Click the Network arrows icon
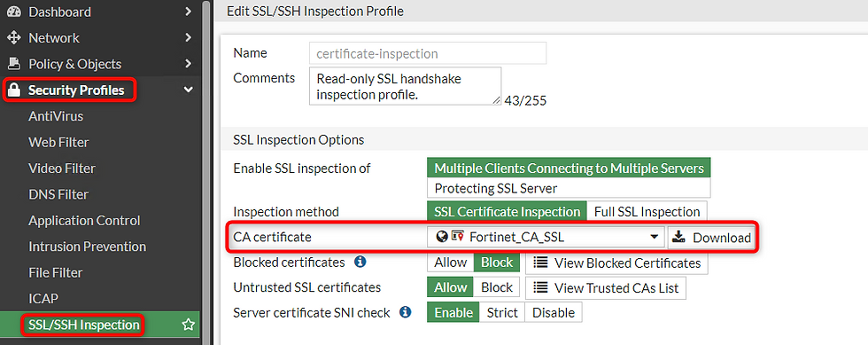868x345 pixels. click(13, 38)
